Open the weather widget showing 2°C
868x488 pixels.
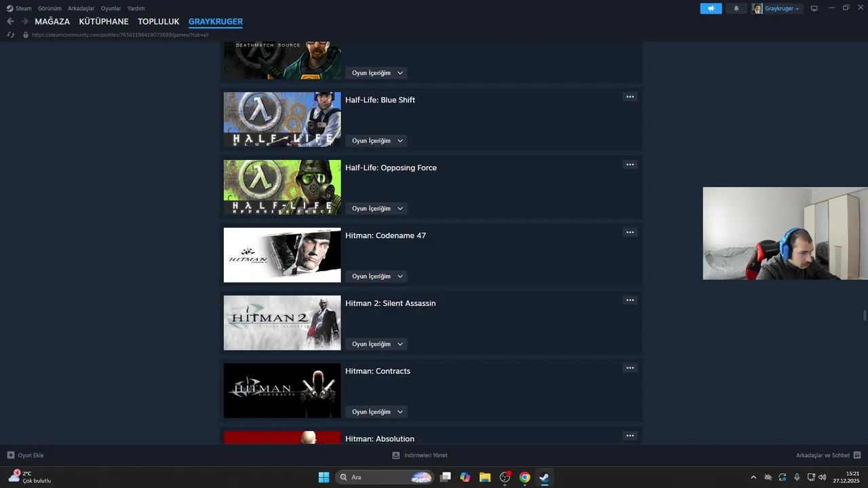[x=30, y=477]
